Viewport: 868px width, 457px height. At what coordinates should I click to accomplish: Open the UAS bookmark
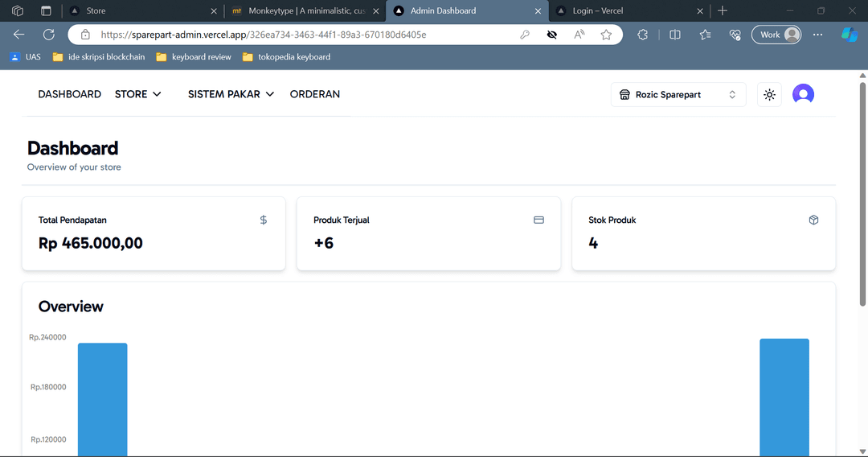pyautogui.click(x=26, y=57)
